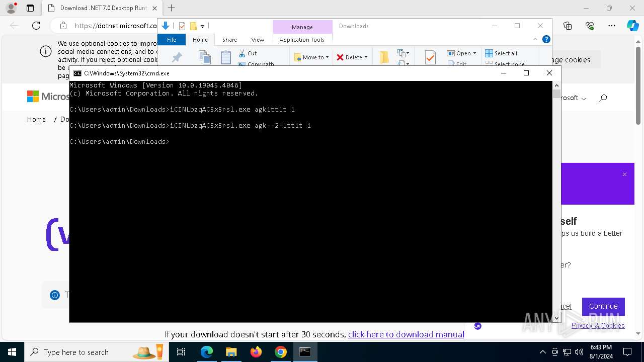Click the New folder icon in ribbon
The height and width of the screenshot is (362, 644).
(x=384, y=57)
